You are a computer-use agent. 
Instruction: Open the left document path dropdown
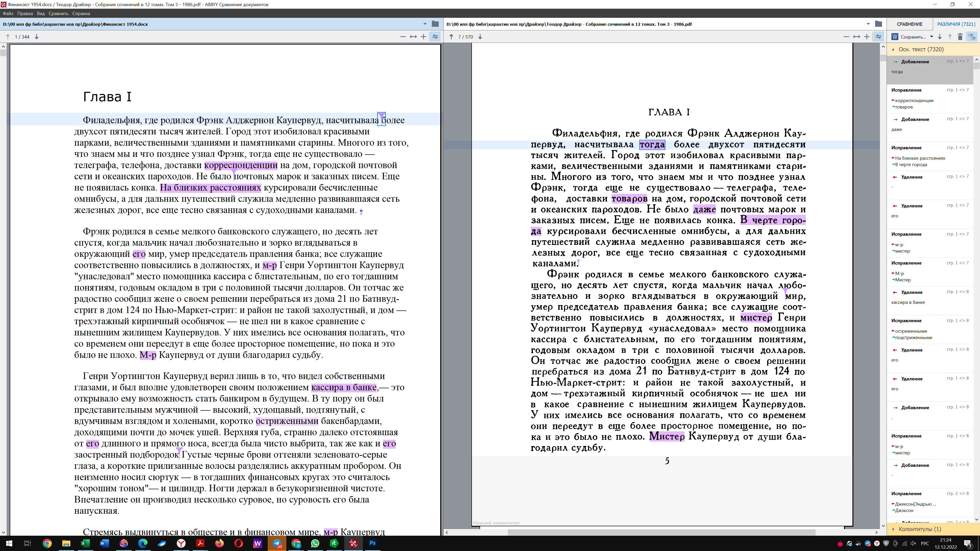point(425,24)
